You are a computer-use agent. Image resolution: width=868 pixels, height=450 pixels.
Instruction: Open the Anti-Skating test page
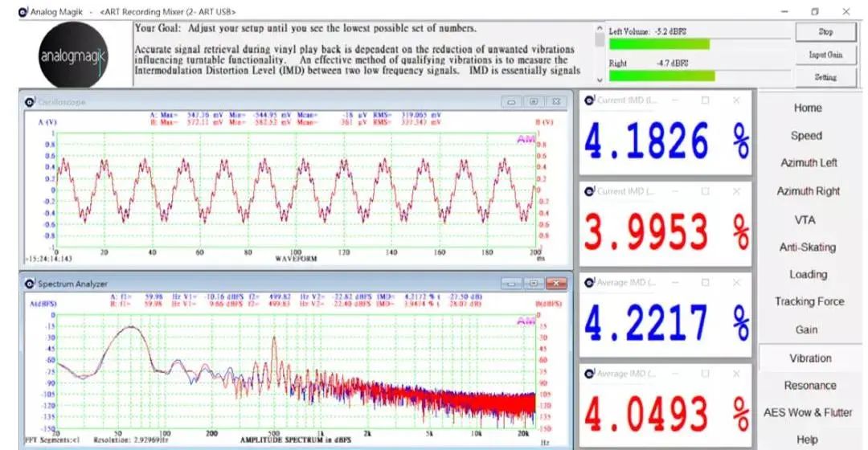(x=809, y=247)
